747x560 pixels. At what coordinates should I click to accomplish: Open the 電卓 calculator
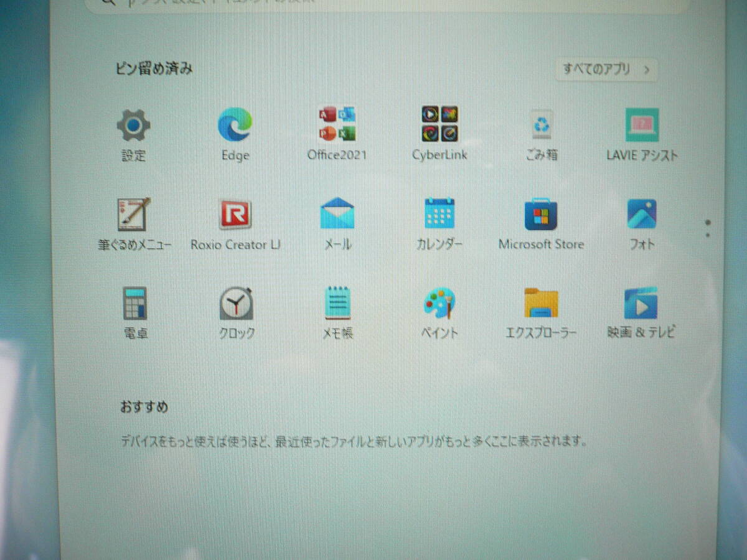click(134, 313)
